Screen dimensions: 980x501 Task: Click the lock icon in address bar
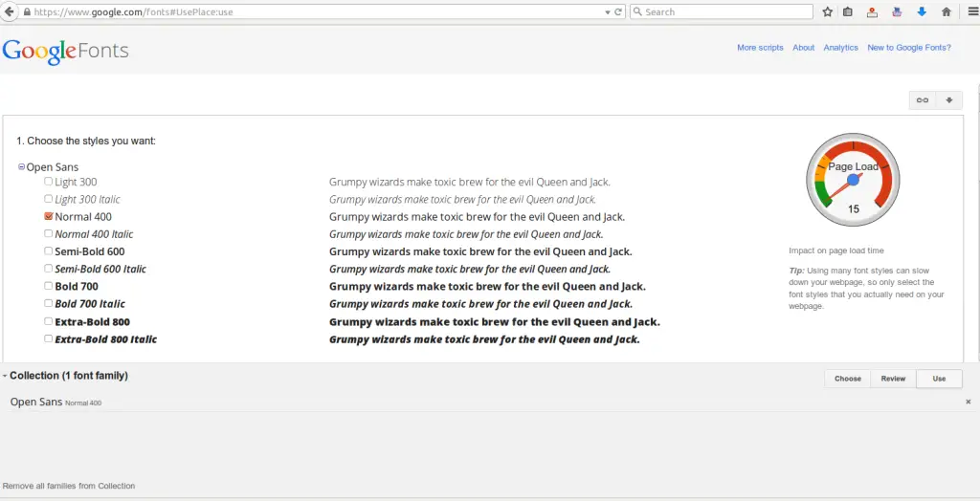[x=26, y=11]
